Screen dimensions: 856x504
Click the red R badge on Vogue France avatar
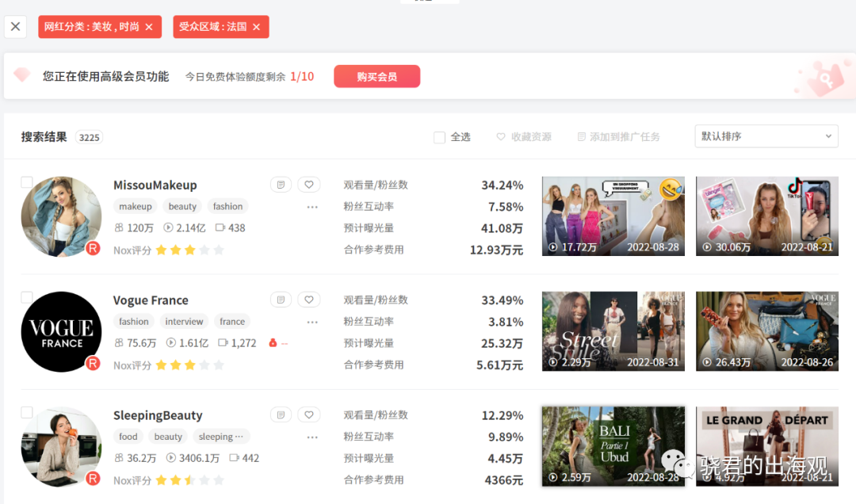pos(94,364)
